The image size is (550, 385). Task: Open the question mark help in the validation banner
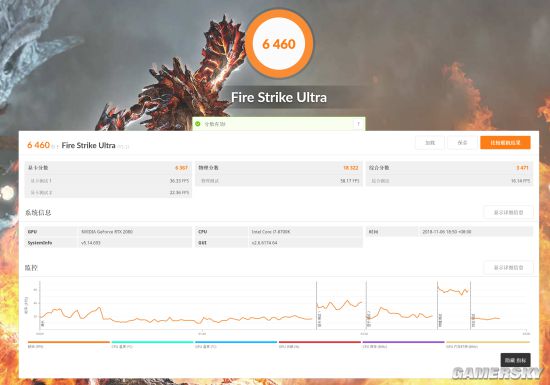point(358,124)
